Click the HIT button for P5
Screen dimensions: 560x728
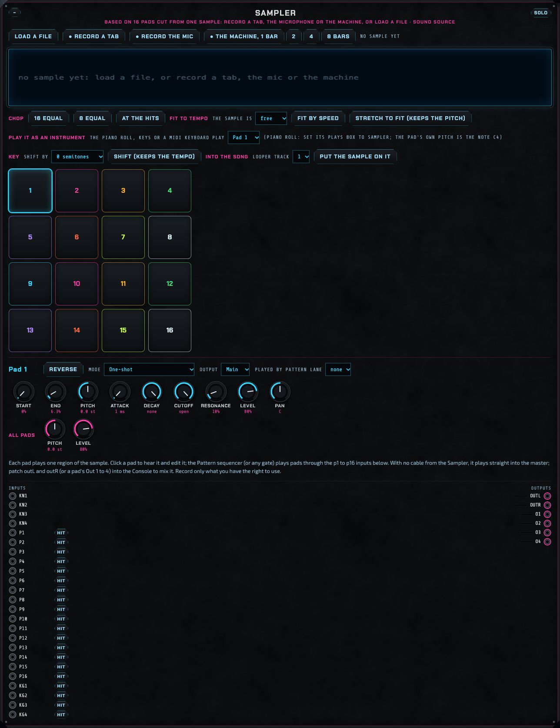(61, 571)
